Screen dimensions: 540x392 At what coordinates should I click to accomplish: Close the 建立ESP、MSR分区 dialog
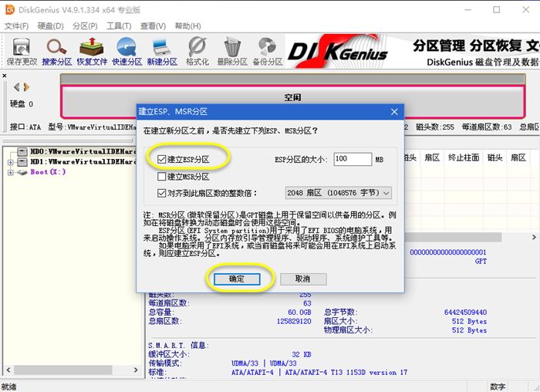[395, 112]
